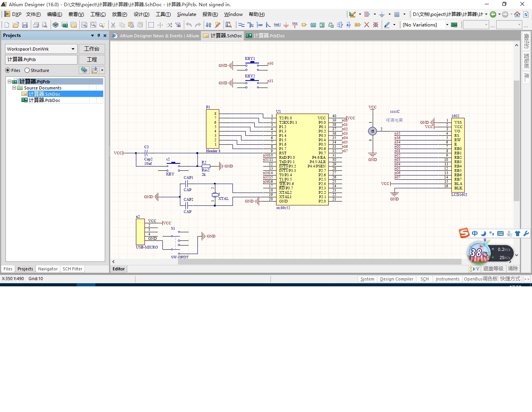Cut the selection with scissors icon
The width and height of the screenshot is (532, 412).
click(x=113, y=25)
